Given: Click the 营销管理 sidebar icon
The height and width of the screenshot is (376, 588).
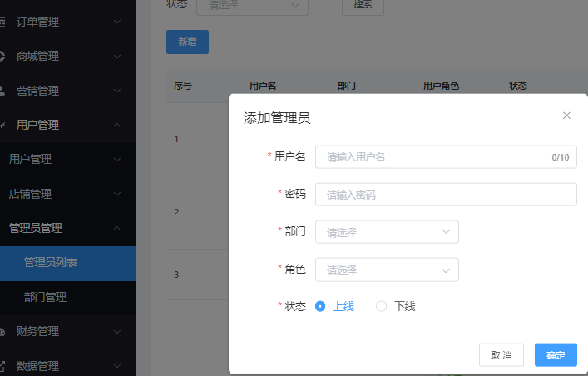Looking at the screenshot, I should point(2,90).
